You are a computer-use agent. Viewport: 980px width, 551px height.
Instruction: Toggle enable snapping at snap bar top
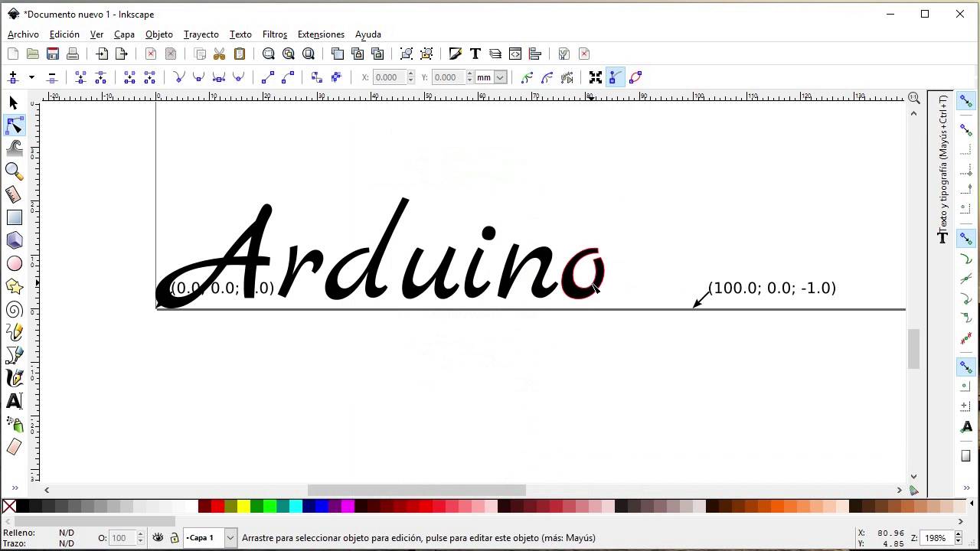pos(966,101)
